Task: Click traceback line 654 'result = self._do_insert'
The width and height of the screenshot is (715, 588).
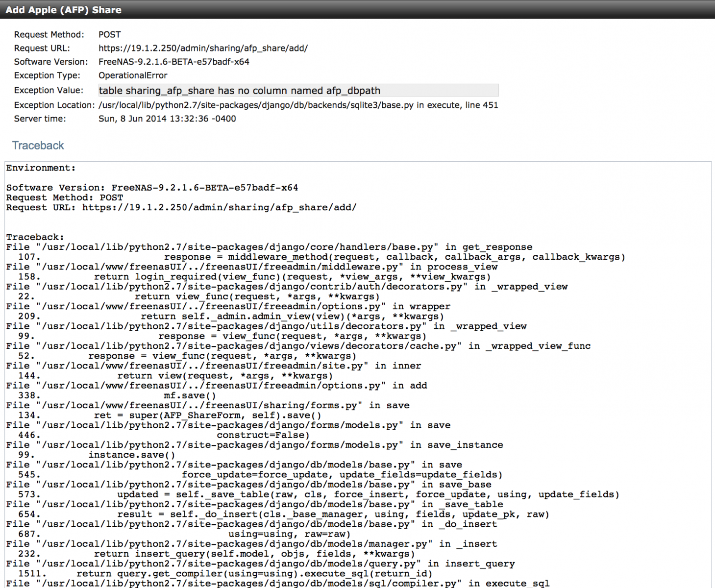Action: (x=283, y=514)
